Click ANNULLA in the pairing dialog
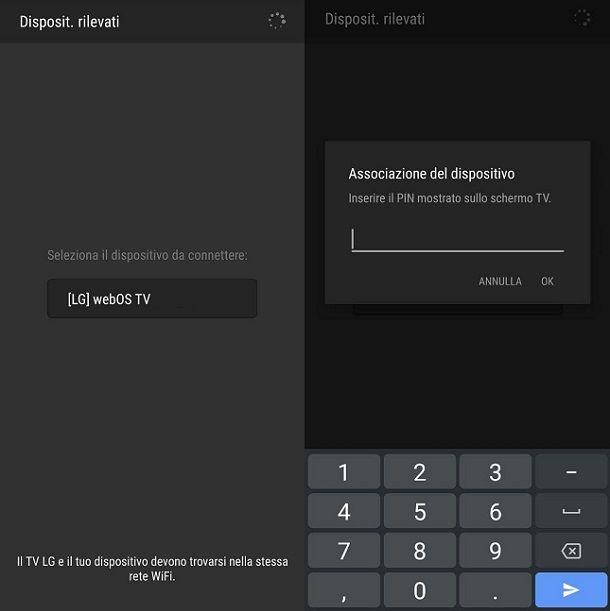Screen dimensions: 610x611 500,281
